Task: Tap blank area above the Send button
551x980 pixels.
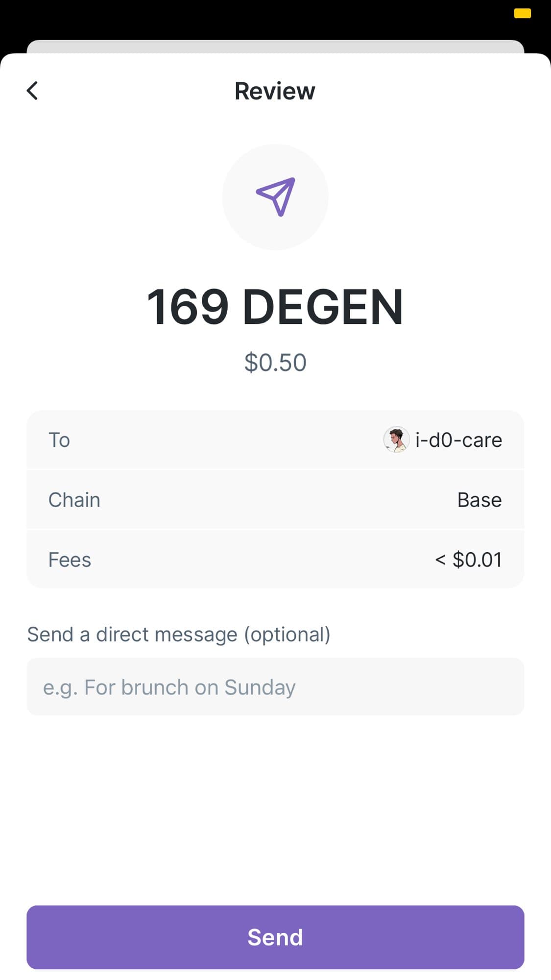Action: coord(275,808)
